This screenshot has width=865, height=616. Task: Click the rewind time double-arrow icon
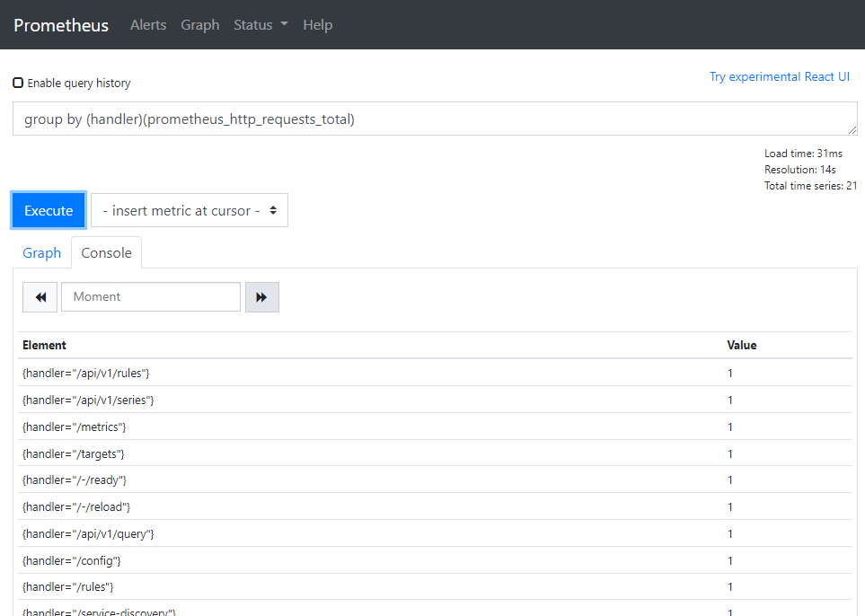(x=40, y=297)
